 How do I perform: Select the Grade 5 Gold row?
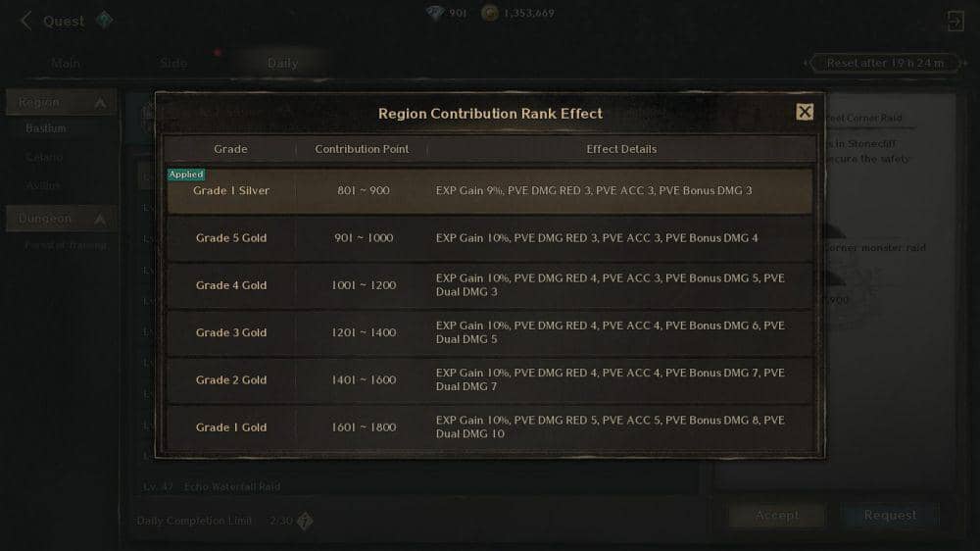(x=489, y=238)
